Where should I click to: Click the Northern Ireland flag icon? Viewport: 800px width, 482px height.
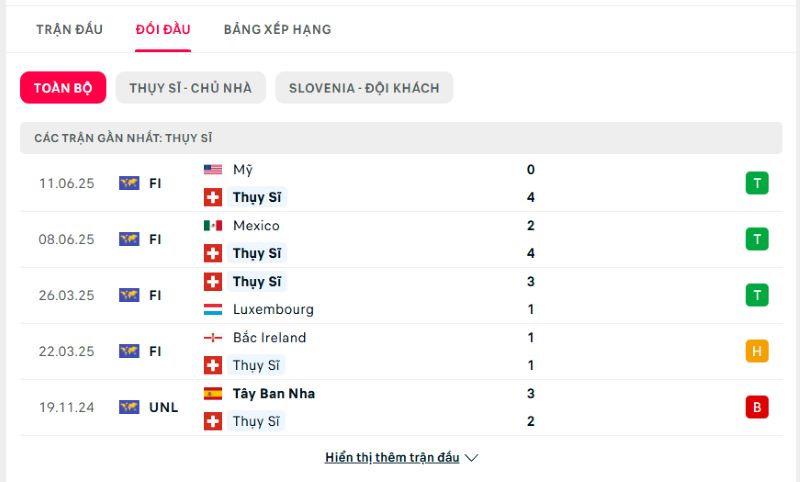213,338
